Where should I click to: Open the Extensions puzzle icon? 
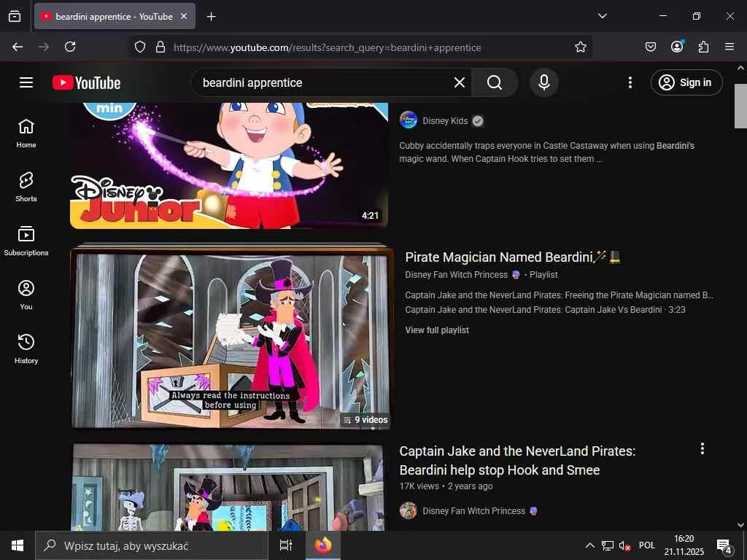point(703,47)
